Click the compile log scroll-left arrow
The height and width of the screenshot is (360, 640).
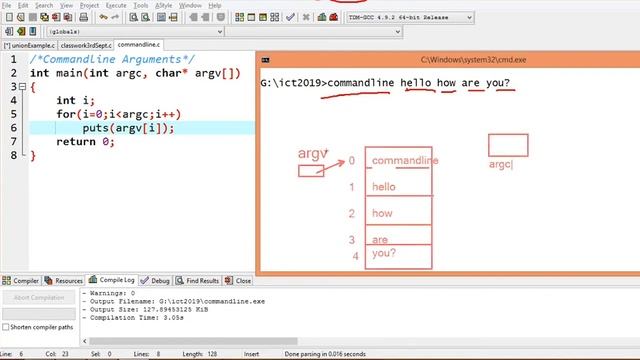(x=85, y=341)
